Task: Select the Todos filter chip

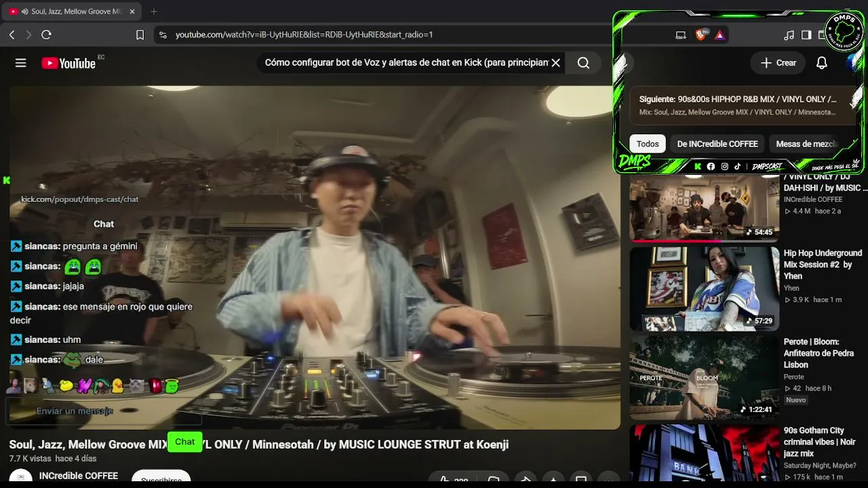Action: pyautogui.click(x=648, y=144)
